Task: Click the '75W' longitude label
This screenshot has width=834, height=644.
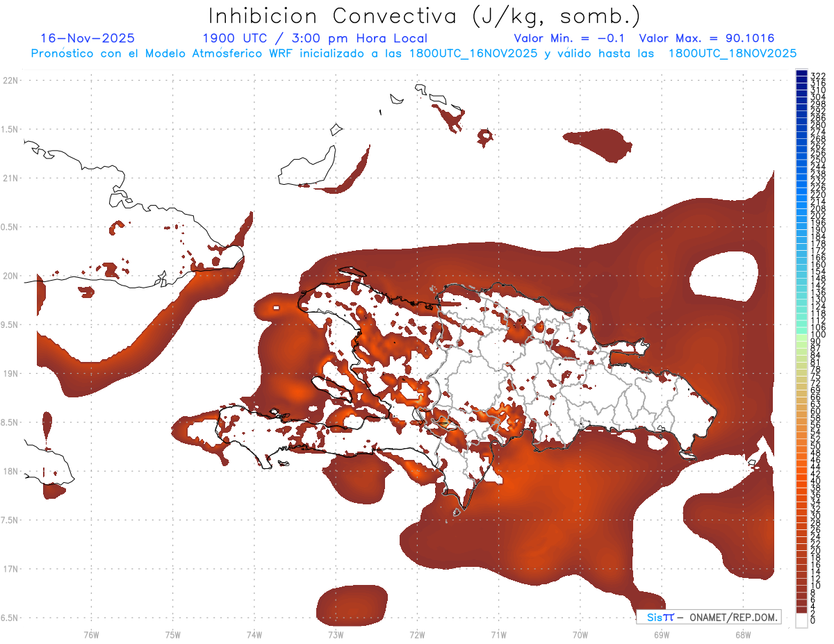Action: point(173,634)
